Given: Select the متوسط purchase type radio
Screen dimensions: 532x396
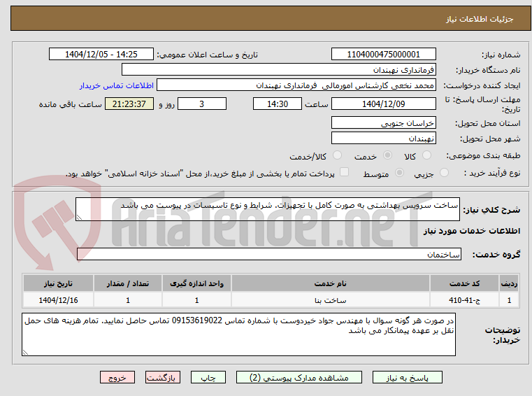Looking at the screenshot, I should point(400,173).
